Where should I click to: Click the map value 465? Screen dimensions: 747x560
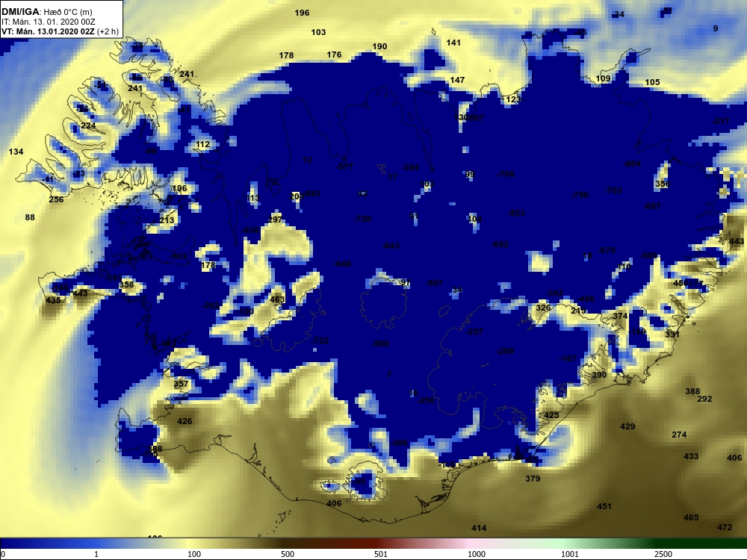click(691, 517)
